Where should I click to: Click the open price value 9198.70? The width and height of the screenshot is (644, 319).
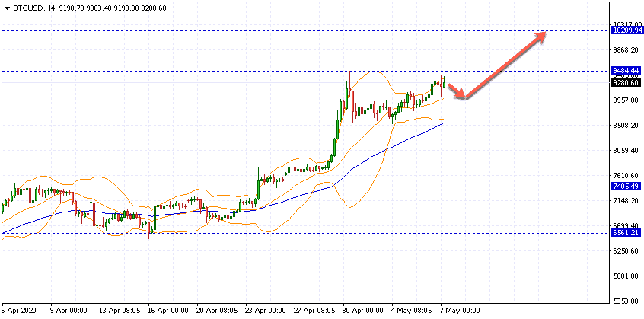(x=71, y=8)
